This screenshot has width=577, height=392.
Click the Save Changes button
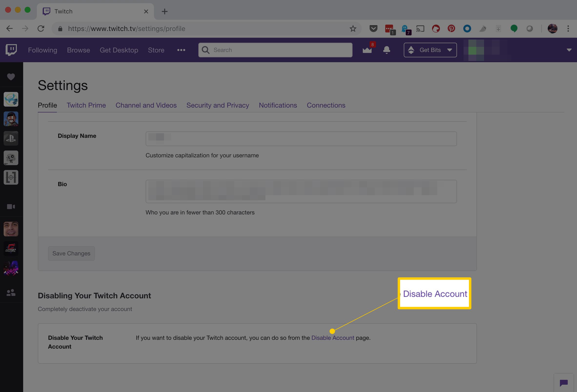[71, 253]
